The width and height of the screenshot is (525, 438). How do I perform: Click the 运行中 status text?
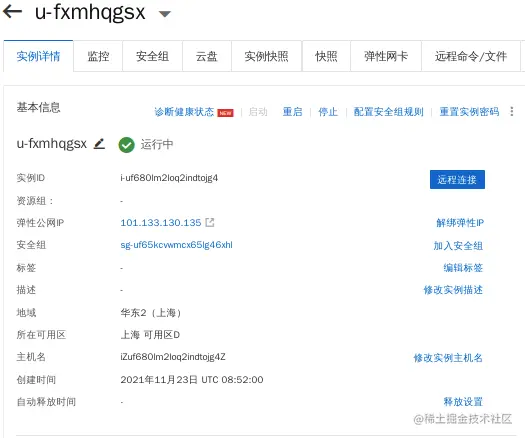click(x=157, y=145)
